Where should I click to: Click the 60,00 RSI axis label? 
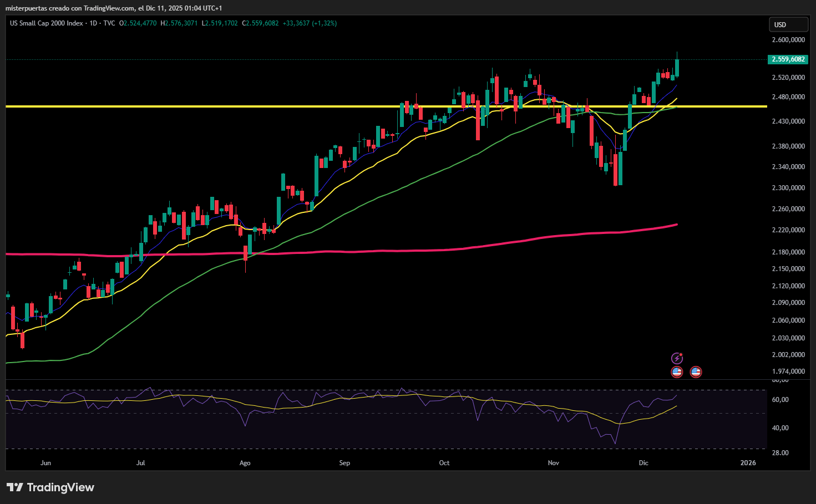click(x=780, y=400)
